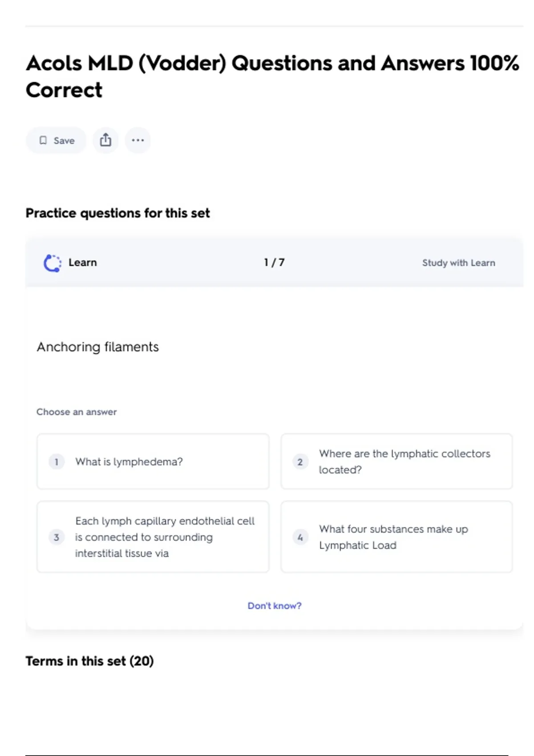Click the "Anchoring filaments" prompt text
This screenshot has height=756, width=534.
[x=98, y=347]
